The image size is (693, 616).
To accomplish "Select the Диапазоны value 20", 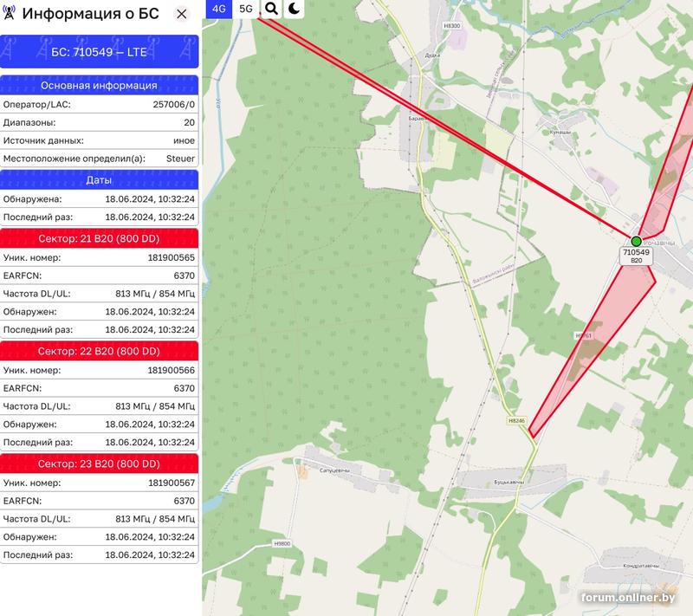I will (189, 122).
